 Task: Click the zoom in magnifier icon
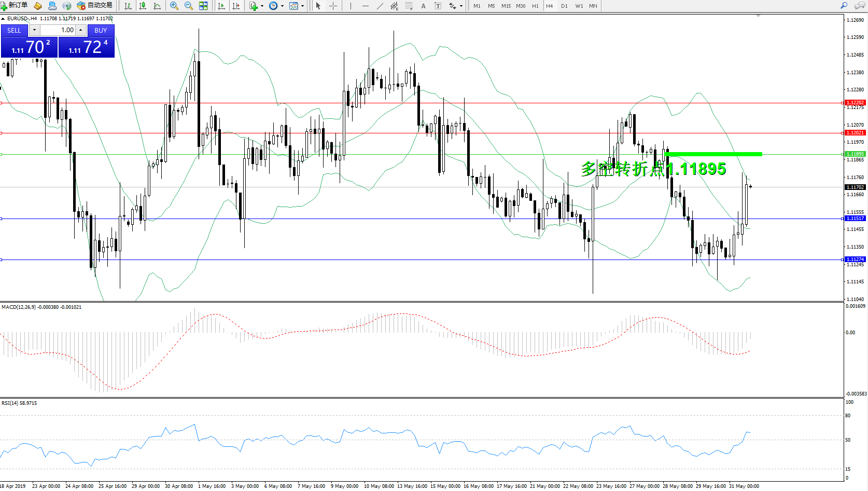click(x=174, y=6)
